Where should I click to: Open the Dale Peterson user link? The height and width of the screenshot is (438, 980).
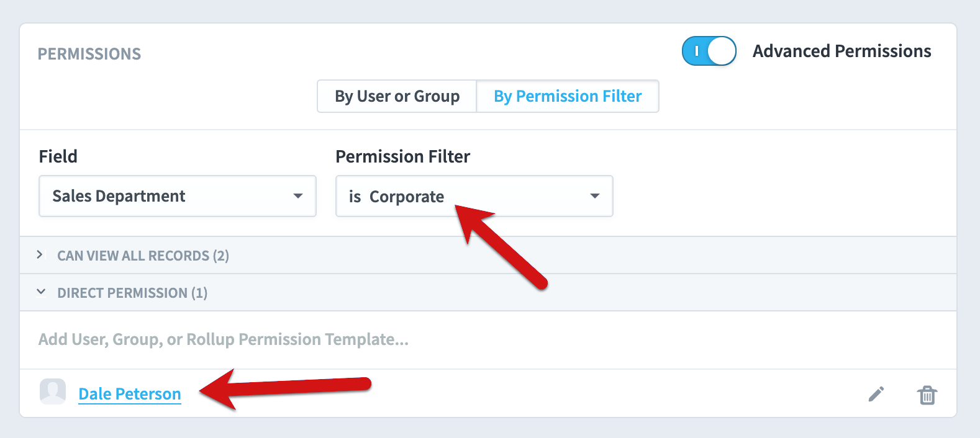tap(130, 394)
